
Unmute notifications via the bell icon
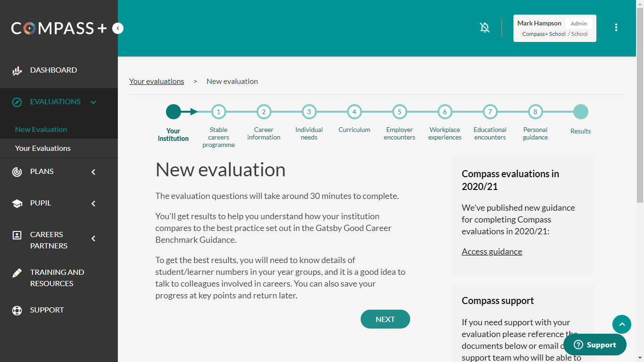click(485, 28)
